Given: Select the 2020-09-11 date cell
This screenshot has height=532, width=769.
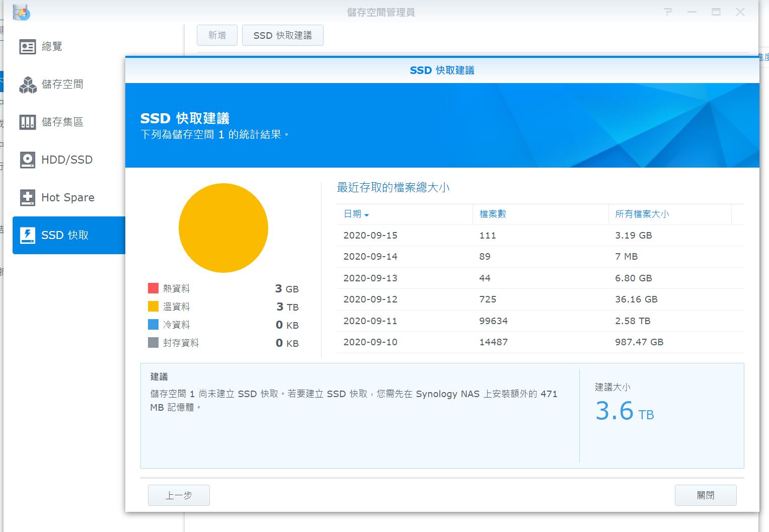Looking at the screenshot, I should (x=370, y=321).
